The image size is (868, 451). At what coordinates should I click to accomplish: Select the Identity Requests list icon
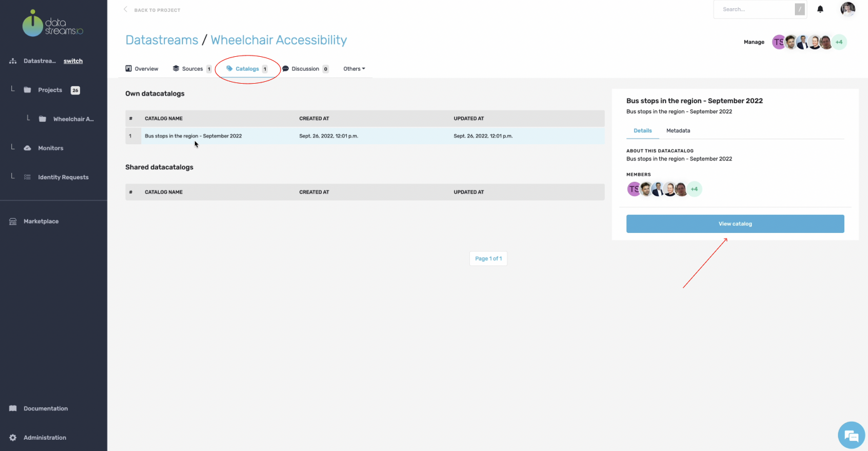(27, 177)
